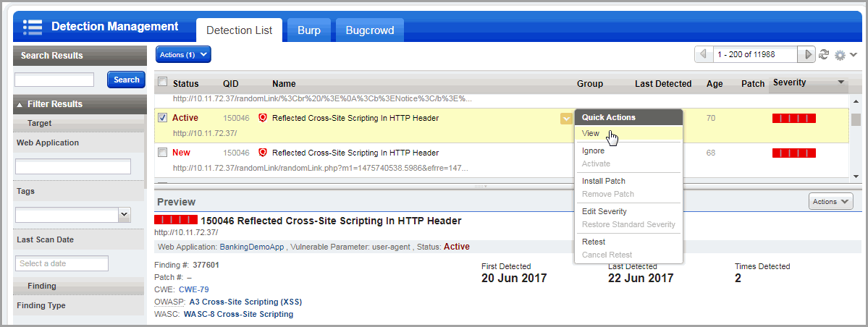Click the refresh list icon

point(824,54)
